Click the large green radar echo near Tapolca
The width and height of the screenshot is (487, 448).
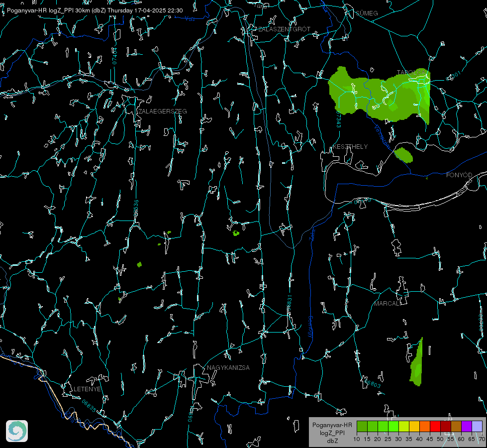pos(379,95)
